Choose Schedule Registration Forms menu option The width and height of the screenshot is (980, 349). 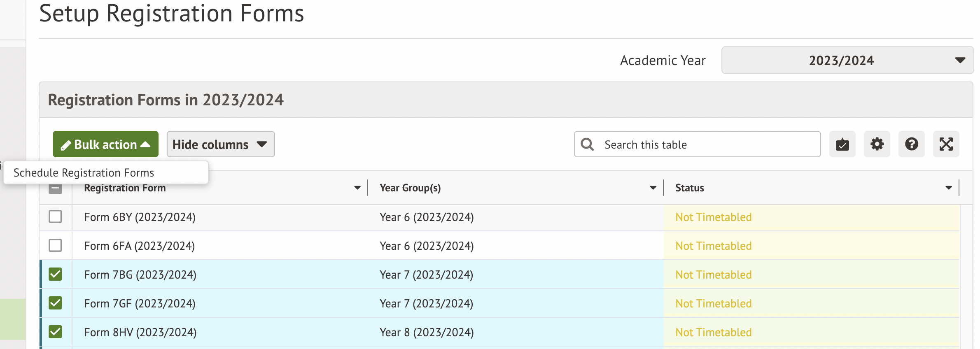pos(84,173)
